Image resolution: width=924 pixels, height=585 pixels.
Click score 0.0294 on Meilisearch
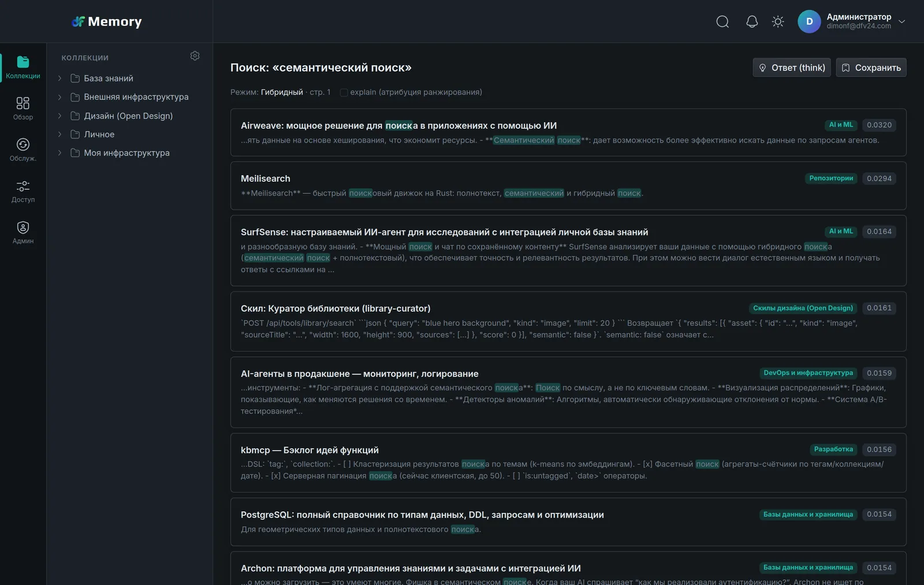coord(879,178)
